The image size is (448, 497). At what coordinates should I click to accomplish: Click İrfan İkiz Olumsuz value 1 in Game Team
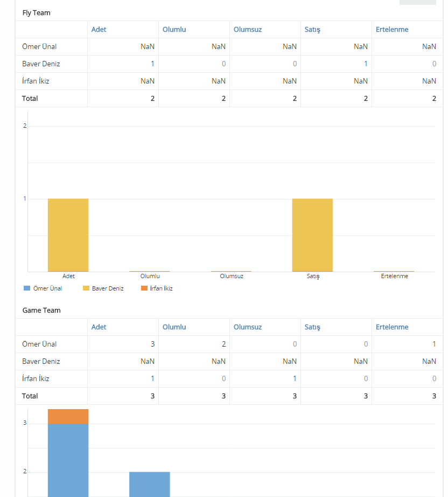pos(295,379)
